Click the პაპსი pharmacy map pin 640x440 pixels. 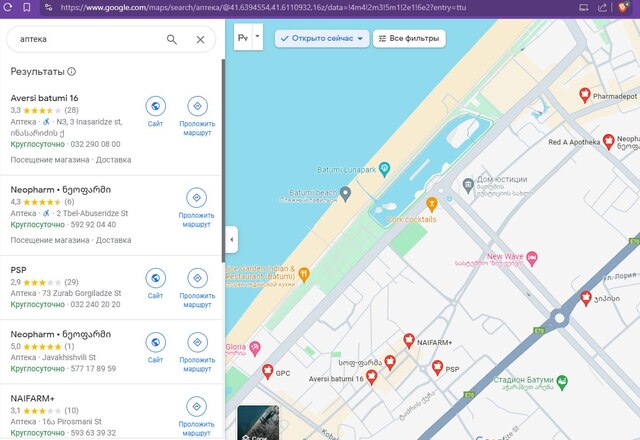pyautogui.click(x=586, y=298)
